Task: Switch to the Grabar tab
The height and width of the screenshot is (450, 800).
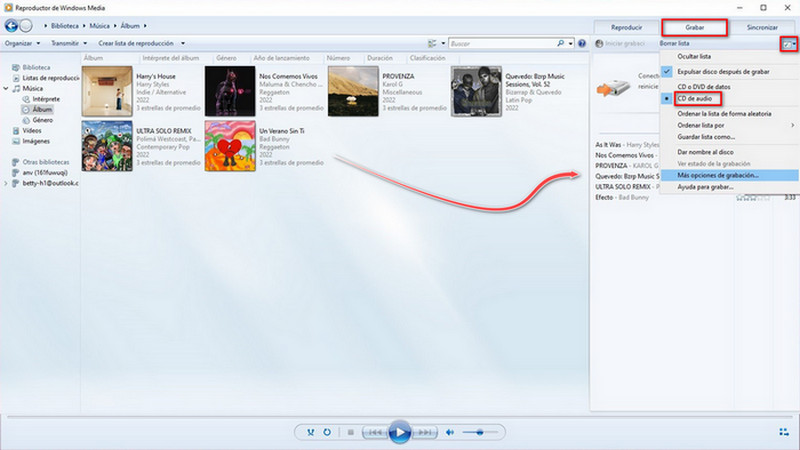Action: coord(694,28)
